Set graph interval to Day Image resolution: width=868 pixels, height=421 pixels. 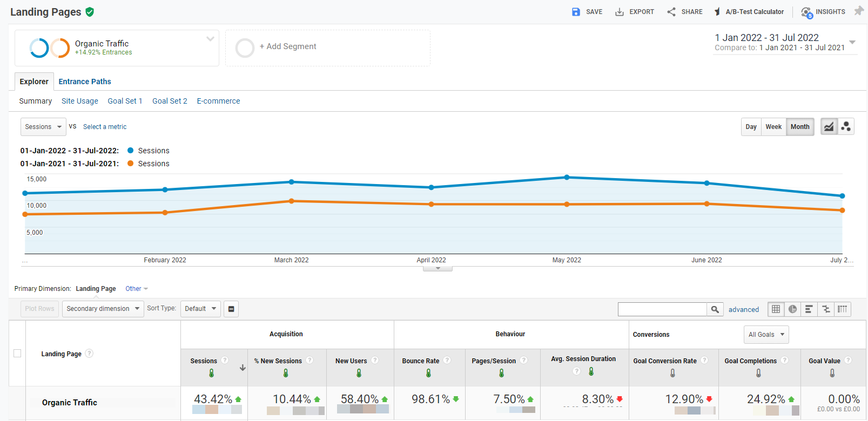pos(751,127)
